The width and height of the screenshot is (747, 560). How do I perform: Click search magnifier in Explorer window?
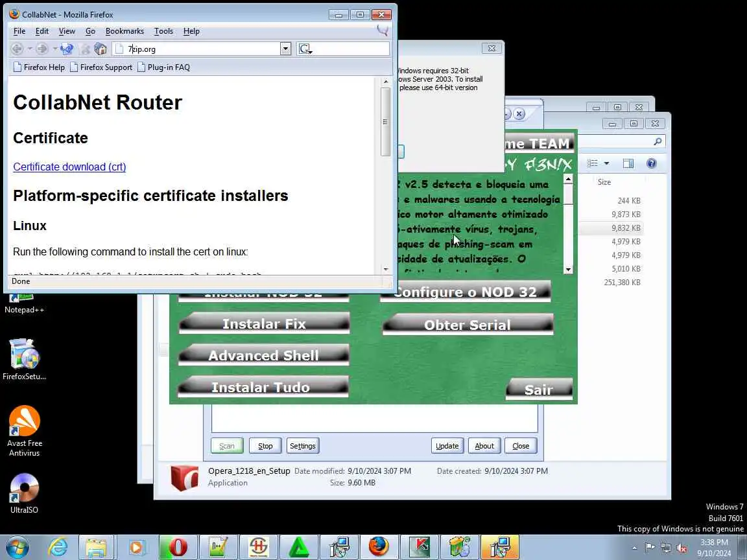point(658,141)
